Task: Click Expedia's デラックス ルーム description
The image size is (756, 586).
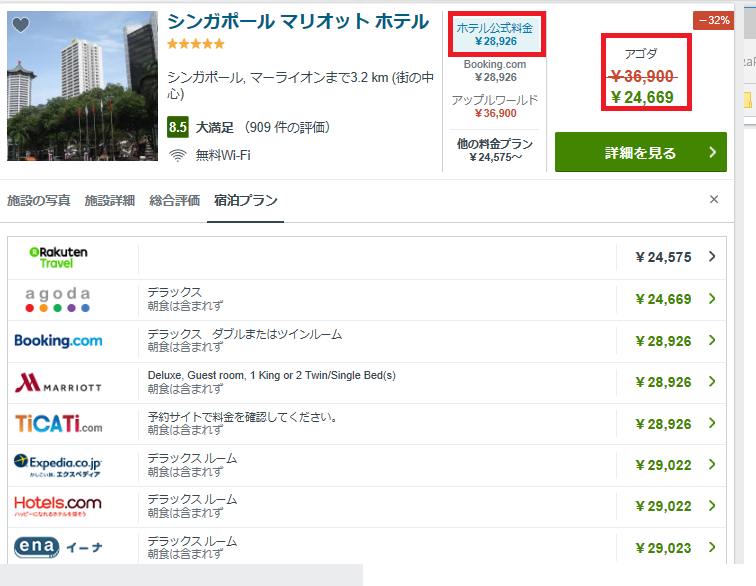Action: (192, 458)
